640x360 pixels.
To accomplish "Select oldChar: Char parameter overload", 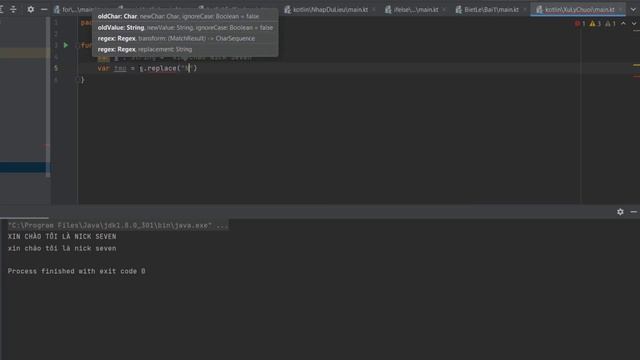I will [178, 16].
